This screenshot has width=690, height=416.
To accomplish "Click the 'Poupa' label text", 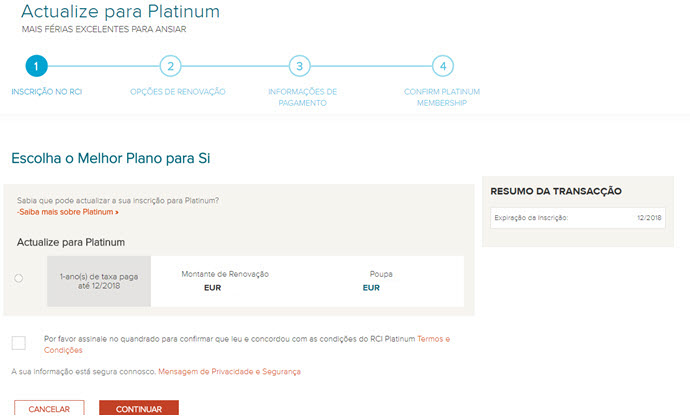I will coord(381,274).
